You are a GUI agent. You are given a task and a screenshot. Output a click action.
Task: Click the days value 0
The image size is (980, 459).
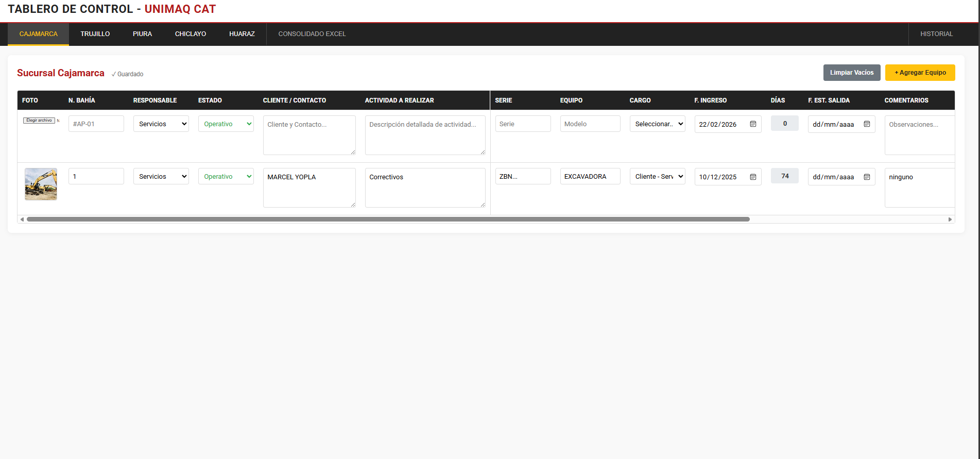click(x=785, y=123)
